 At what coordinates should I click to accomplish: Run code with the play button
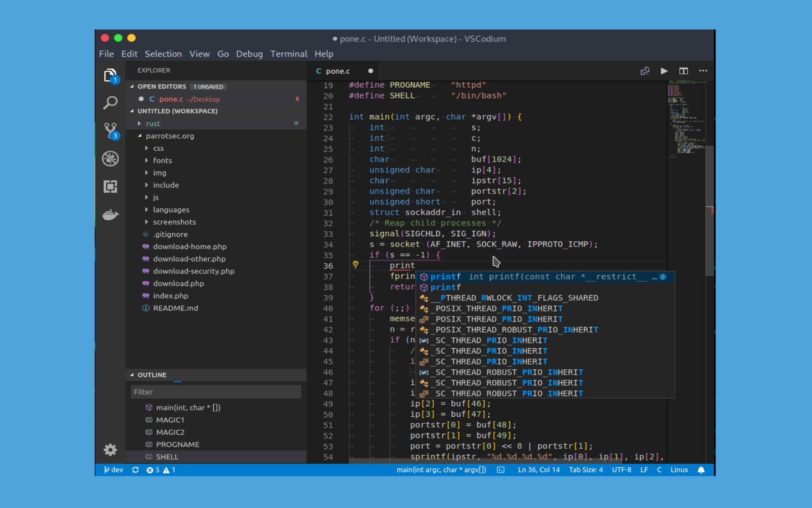coord(664,71)
